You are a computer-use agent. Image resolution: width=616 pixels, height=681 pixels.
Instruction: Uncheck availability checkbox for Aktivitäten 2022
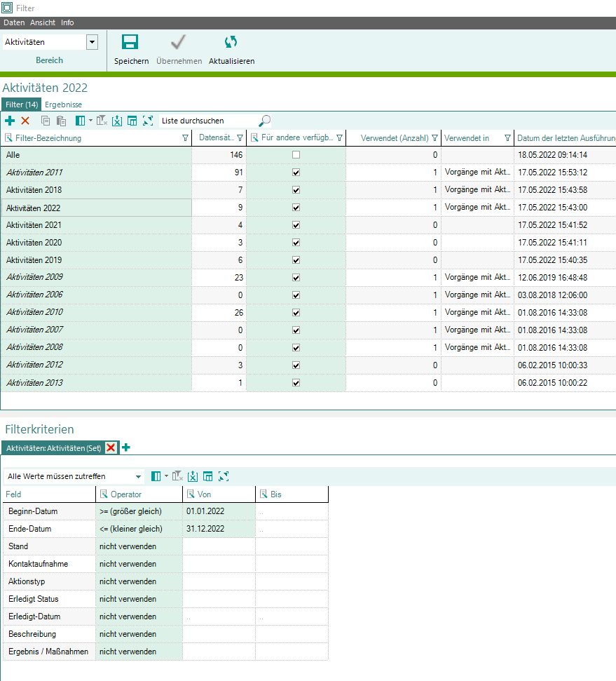tap(296, 208)
